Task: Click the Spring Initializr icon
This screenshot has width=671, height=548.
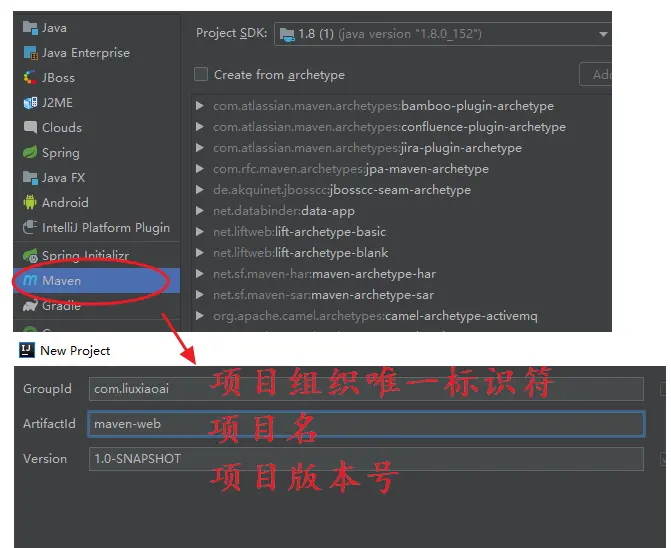Action: tap(30, 256)
